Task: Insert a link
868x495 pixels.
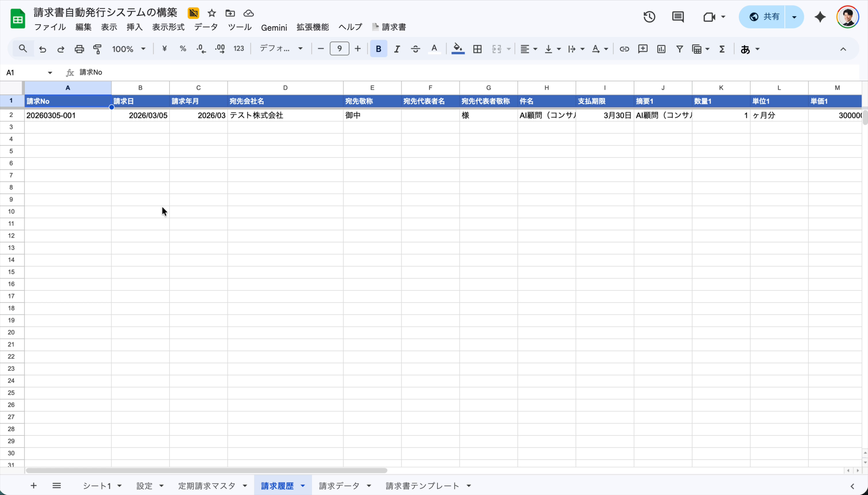Action: coord(624,49)
